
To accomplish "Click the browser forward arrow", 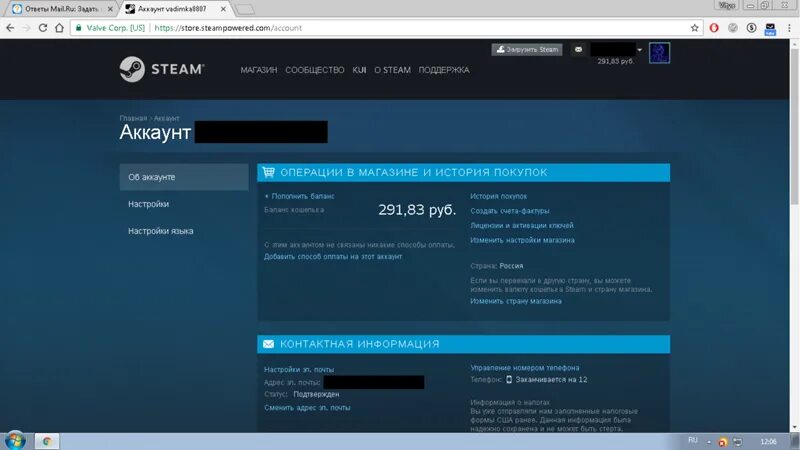I will point(27,28).
